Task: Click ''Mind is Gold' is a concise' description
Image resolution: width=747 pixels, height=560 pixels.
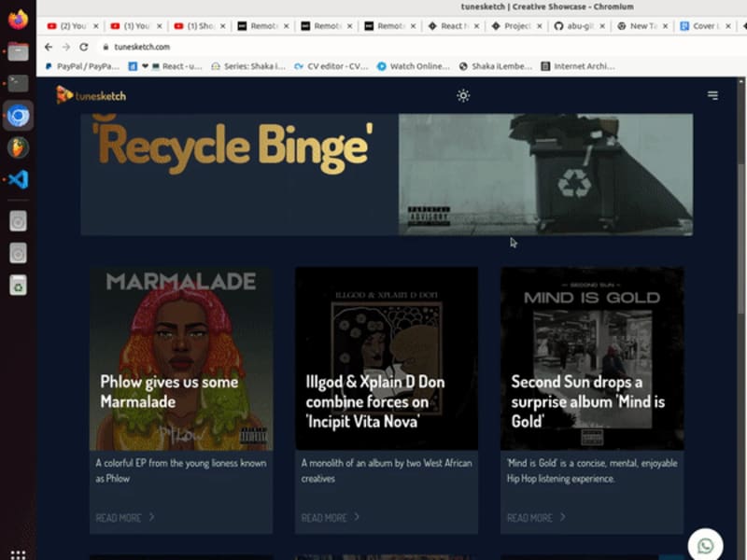Action: coord(592,470)
